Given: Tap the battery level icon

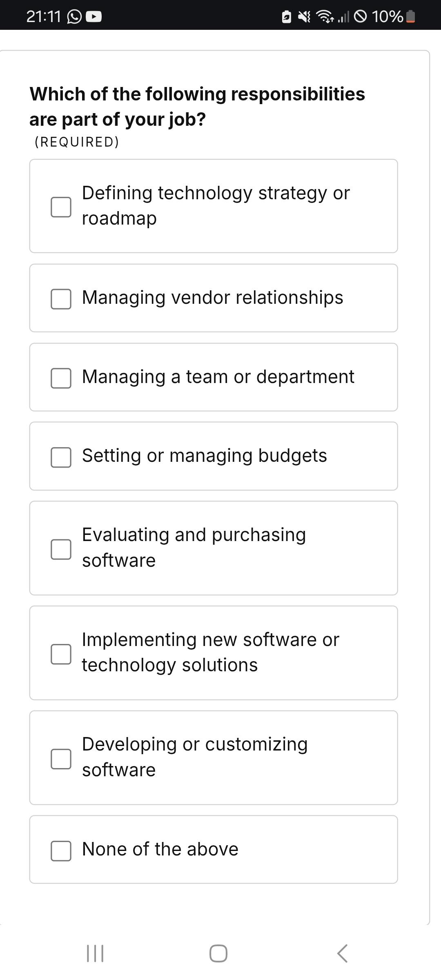Looking at the screenshot, I should 411,17.
